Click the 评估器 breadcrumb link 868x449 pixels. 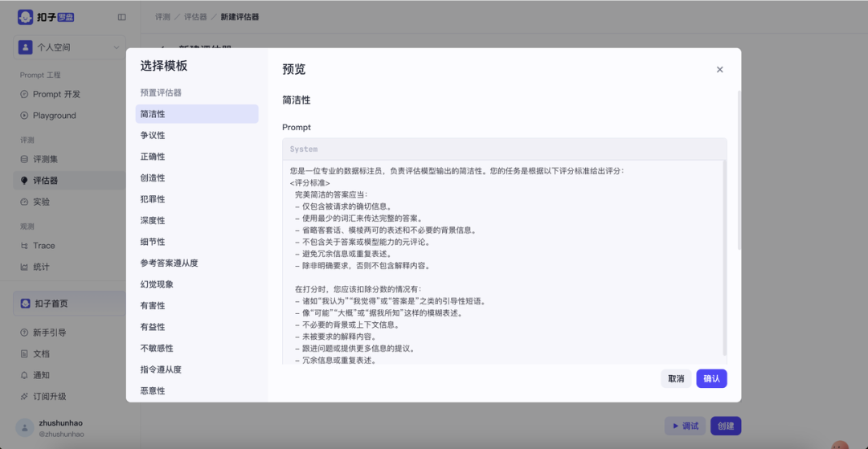194,17
